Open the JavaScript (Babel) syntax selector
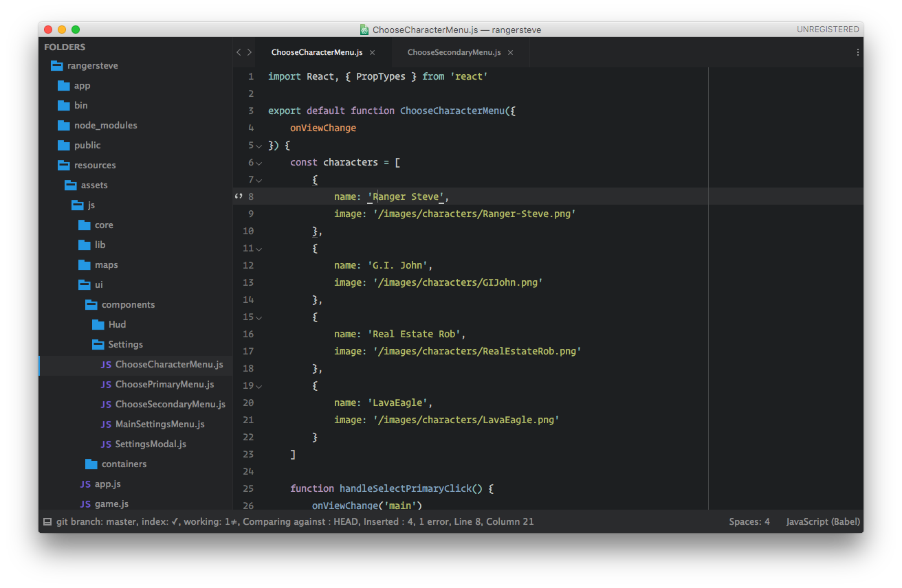 (x=823, y=521)
